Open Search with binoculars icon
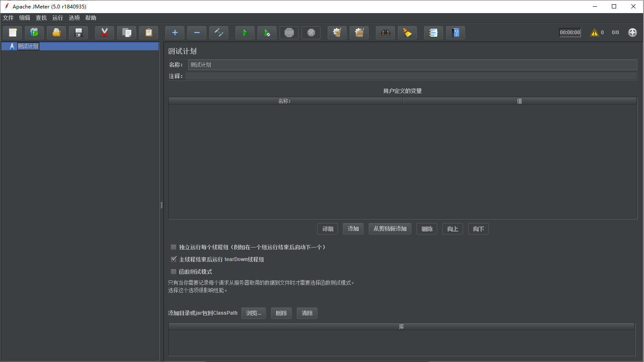This screenshot has height=362, width=644. (385, 33)
